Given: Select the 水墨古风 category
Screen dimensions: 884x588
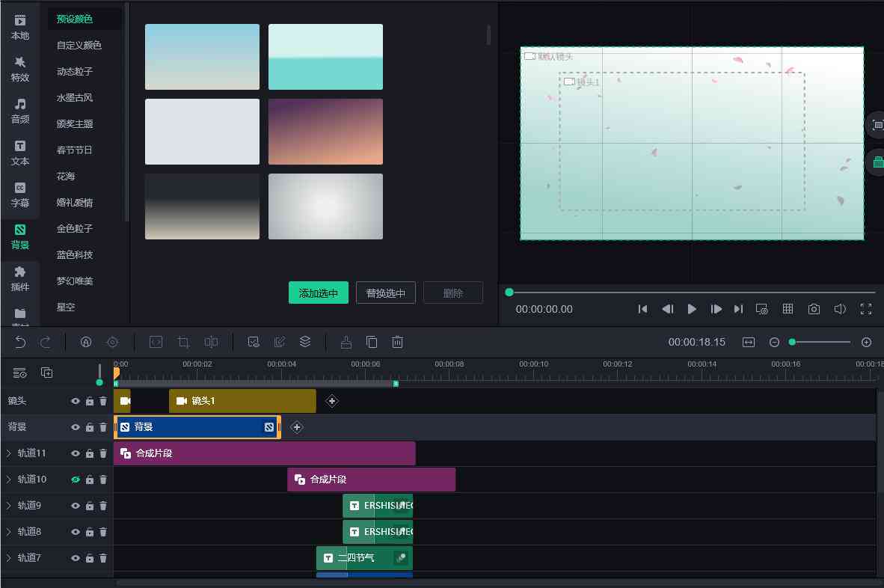Looking at the screenshot, I should 75,97.
